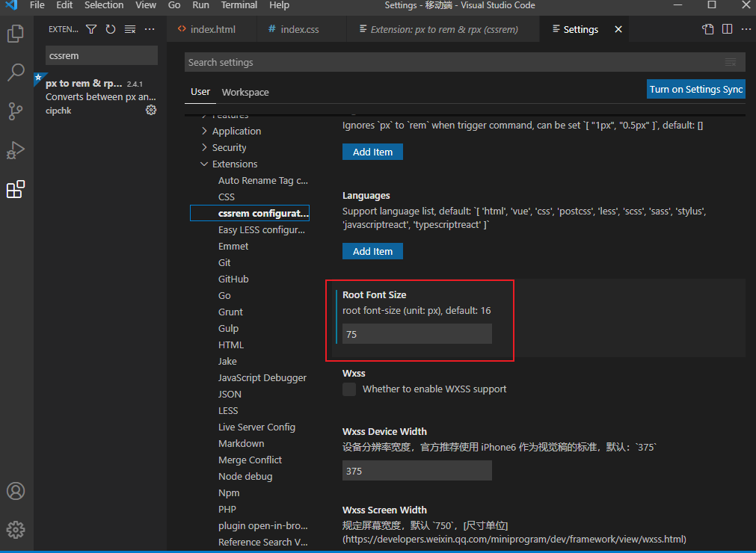The image size is (756, 553).
Task: Select the User settings tab
Action: click(200, 92)
